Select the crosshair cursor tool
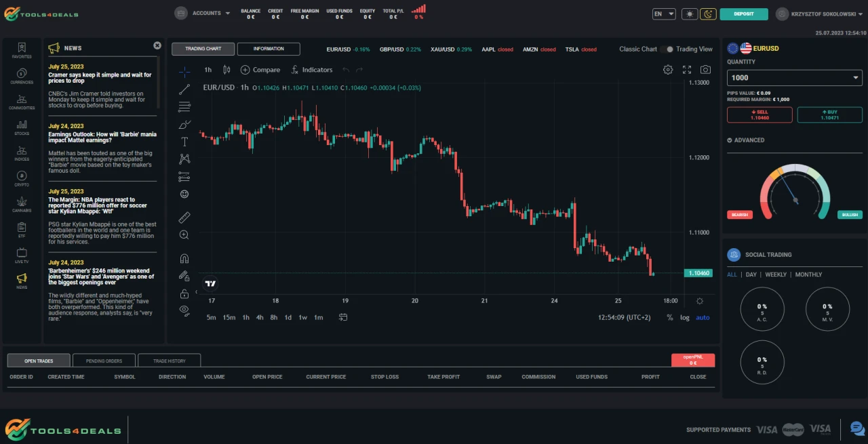 coord(184,72)
